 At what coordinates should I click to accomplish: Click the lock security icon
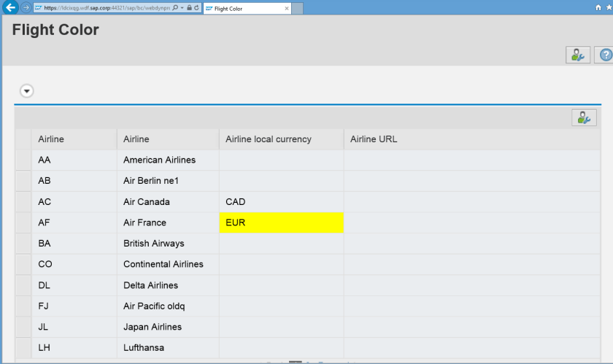189,8
